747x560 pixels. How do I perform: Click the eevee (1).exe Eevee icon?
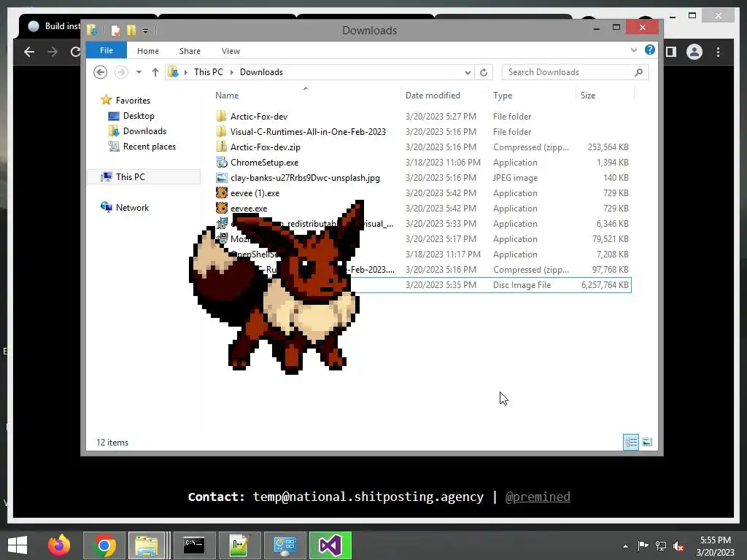221,192
